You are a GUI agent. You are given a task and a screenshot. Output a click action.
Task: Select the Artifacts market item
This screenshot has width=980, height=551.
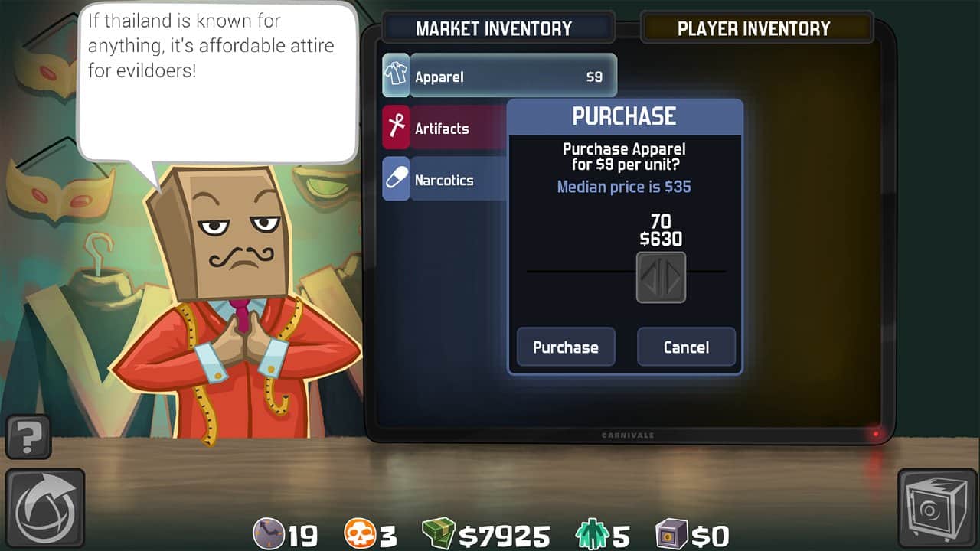click(445, 128)
